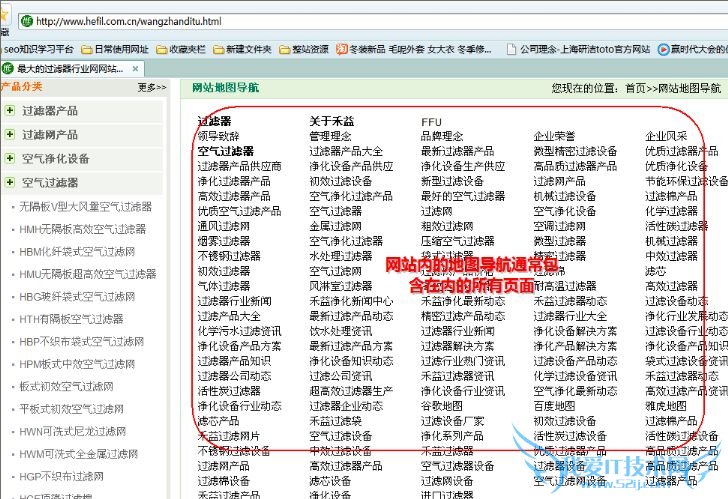Open HBG玻纤袋式空气过滤网 in sidebar
The height and width of the screenshot is (499, 728).
(x=77, y=297)
